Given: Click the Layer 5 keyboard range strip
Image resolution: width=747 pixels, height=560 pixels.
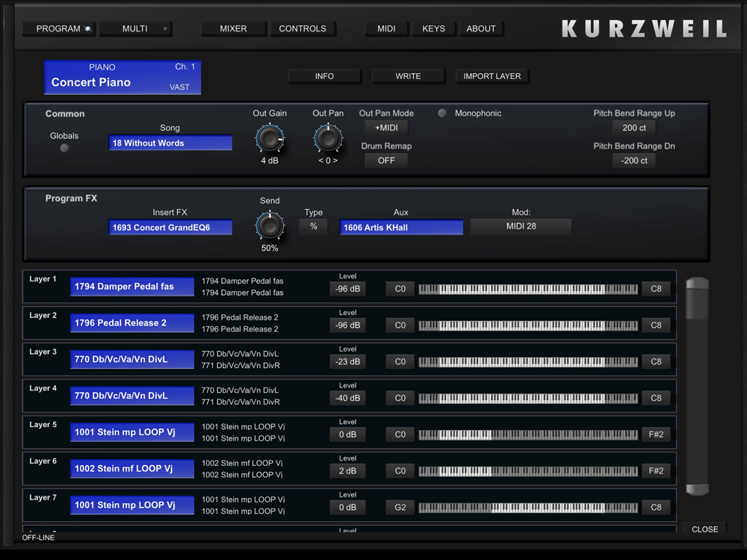Looking at the screenshot, I should pyautogui.click(x=528, y=435).
